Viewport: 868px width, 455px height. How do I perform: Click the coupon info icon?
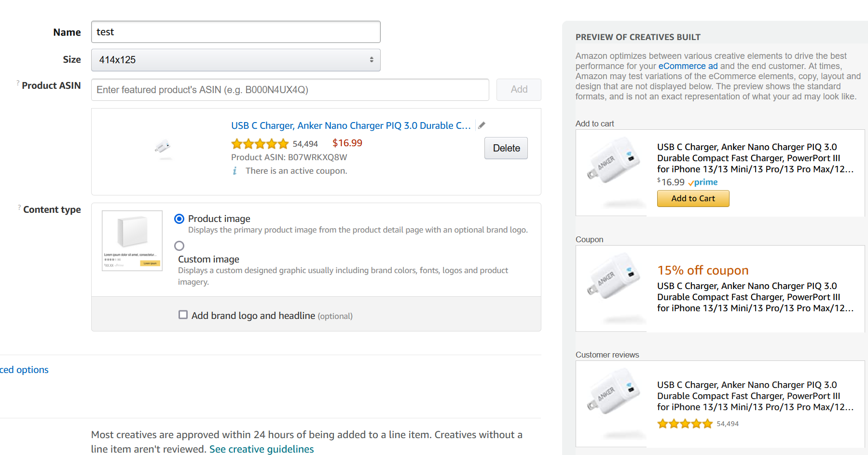(x=235, y=171)
